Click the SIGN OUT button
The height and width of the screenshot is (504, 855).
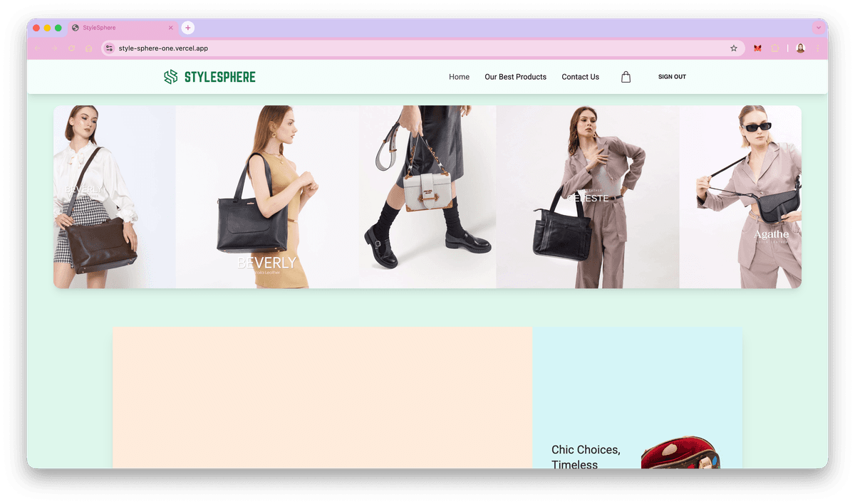point(672,76)
